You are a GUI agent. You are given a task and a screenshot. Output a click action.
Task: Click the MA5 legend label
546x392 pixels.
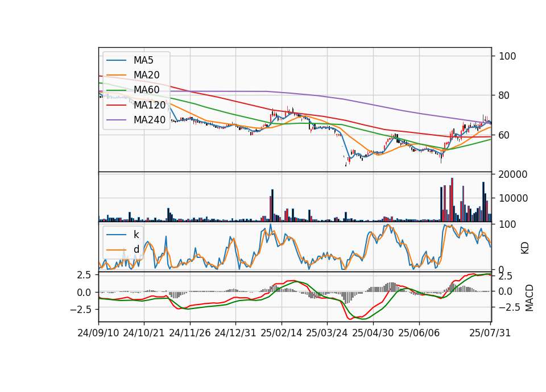pyautogui.click(x=143, y=60)
